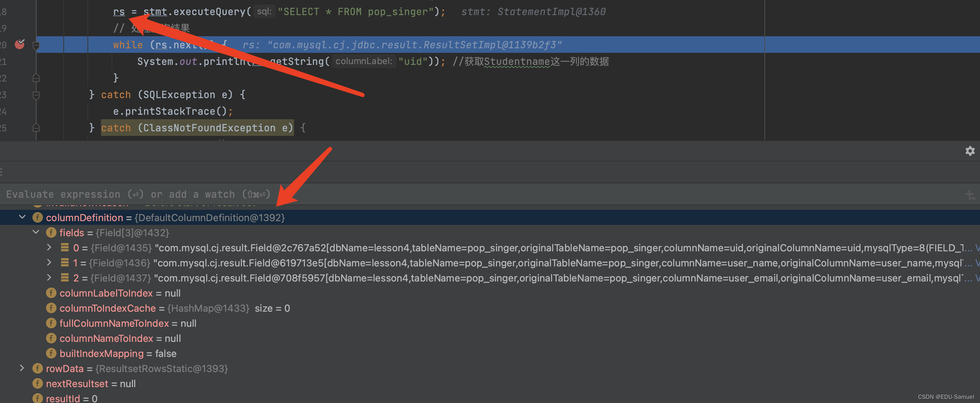
Task: Click field icon next to resultId
Action: (37, 398)
